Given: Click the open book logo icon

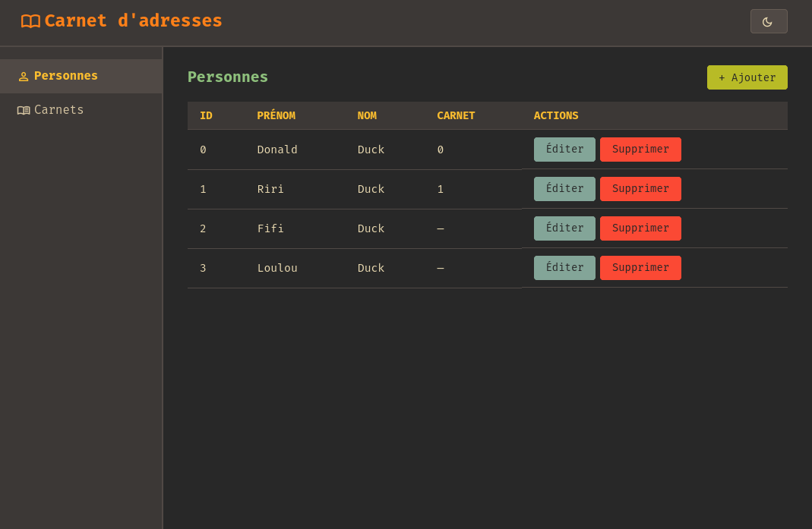Looking at the screenshot, I should 30,21.
